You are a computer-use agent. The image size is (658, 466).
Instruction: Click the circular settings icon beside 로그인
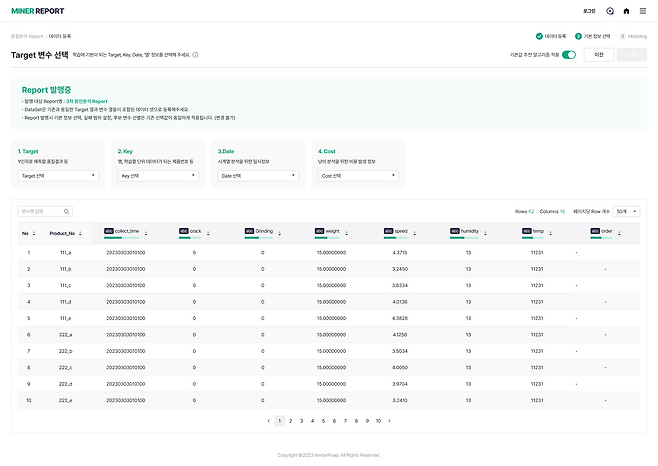pyautogui.click(x=610, y=11)
